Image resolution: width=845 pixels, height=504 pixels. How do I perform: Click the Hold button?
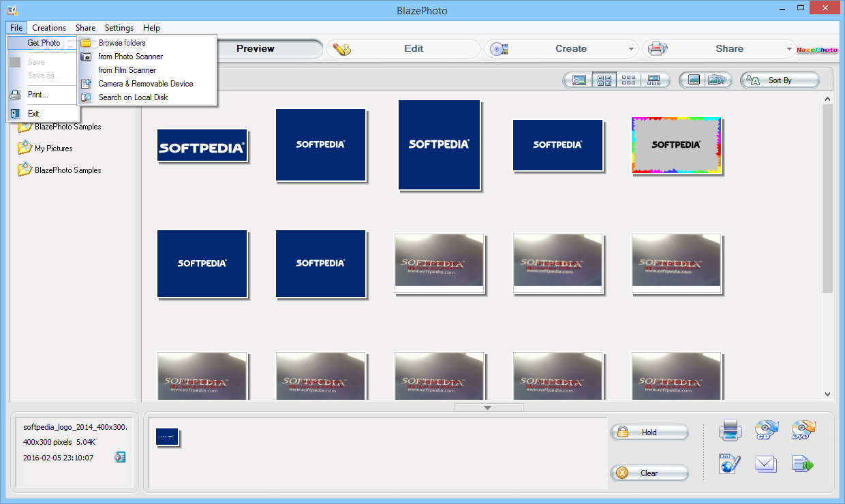(x=649, y=432)
